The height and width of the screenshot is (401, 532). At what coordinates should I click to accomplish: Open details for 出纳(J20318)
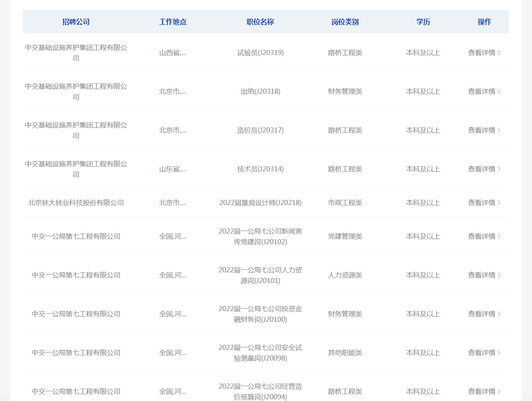484,92
